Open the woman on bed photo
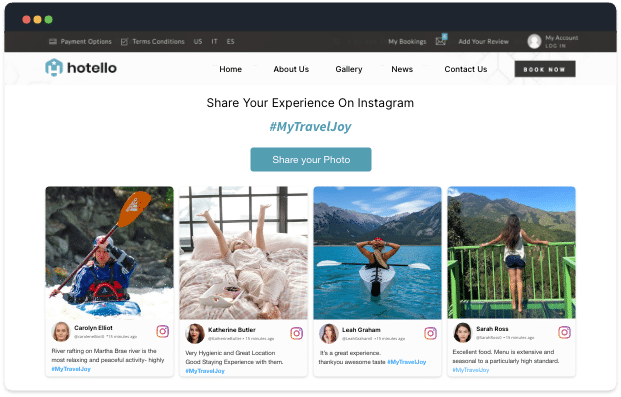 coord(244,253)
